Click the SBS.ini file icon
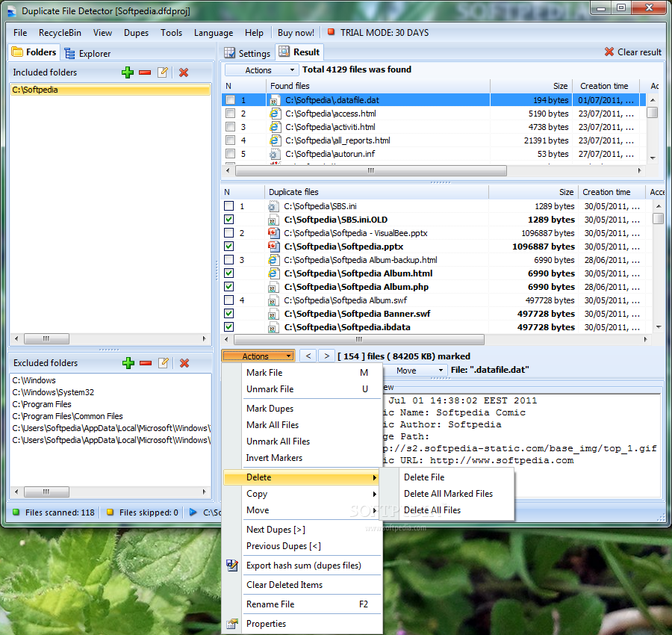 [x=273, y=206]
